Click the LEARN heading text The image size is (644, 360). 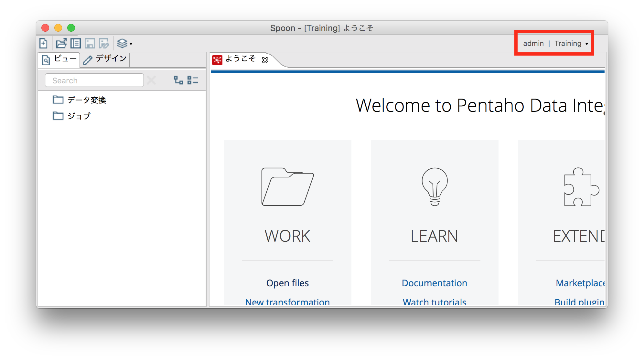[x=435, y=236]
